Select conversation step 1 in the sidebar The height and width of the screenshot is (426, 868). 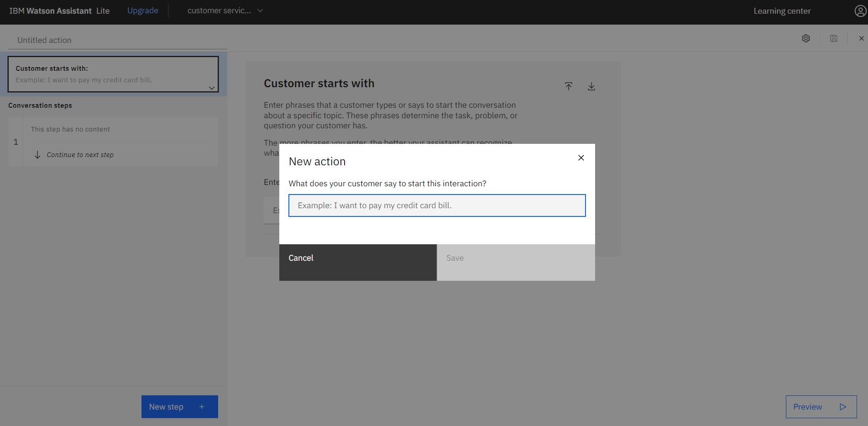click(113, 142)
